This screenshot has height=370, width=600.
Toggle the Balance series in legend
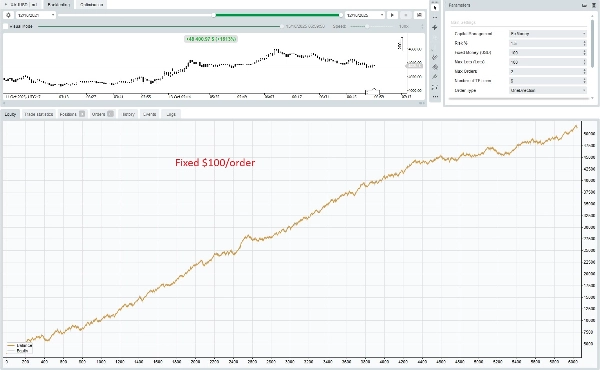click(20, 346)
